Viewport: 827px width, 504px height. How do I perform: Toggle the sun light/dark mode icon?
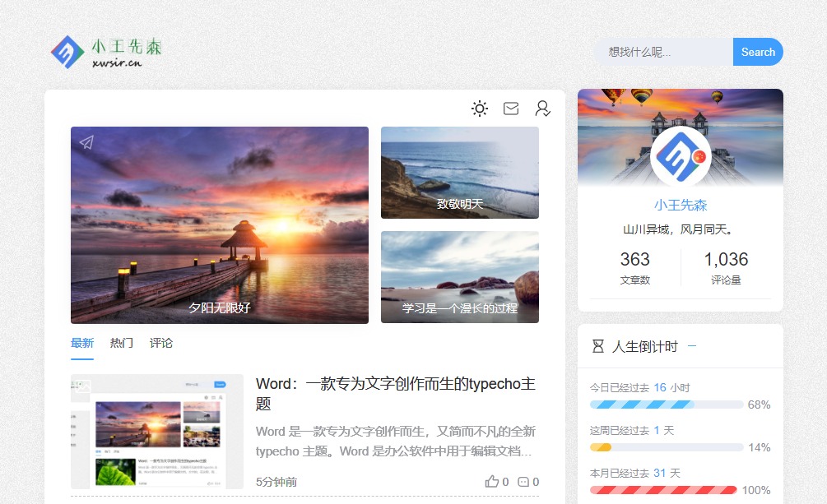(480, 109)
